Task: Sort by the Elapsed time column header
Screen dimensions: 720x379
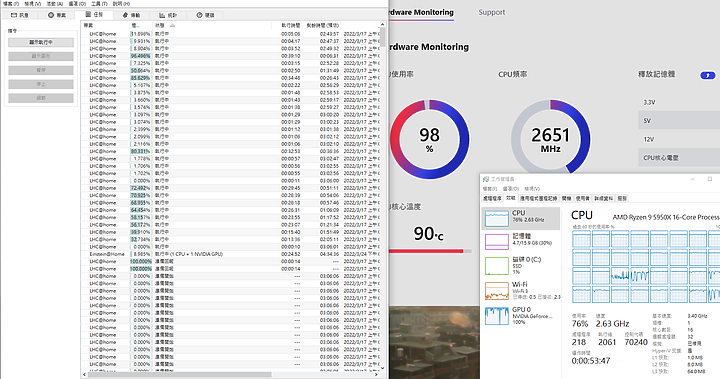Action: [291, 25]
